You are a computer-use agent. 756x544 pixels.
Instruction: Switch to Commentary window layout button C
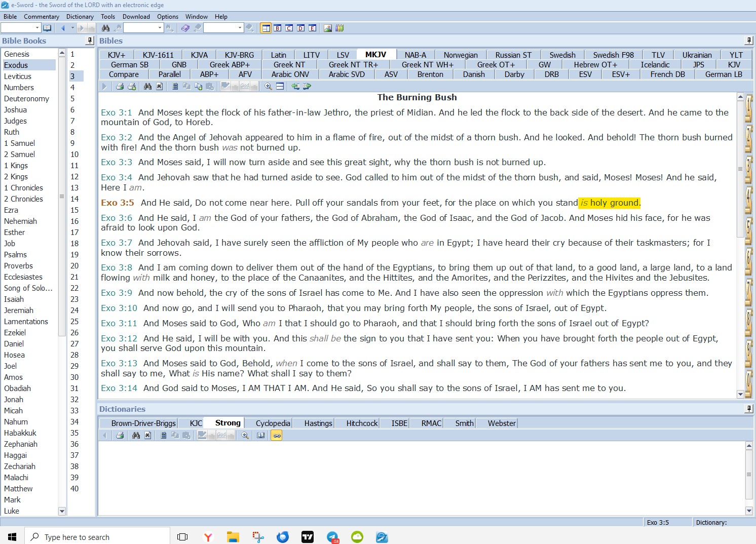pyautogui.click(x=289, y=28)
